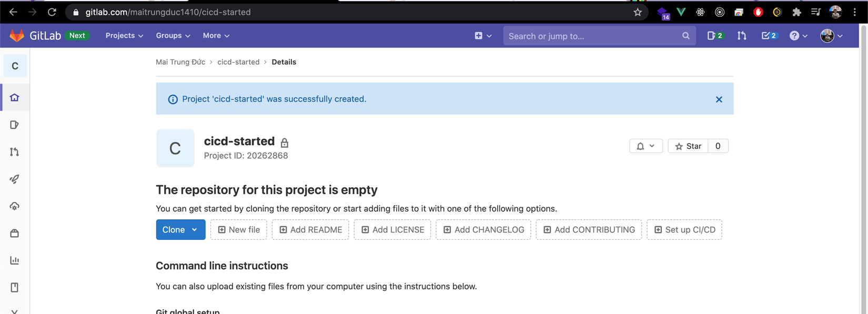Open the Clone dropdown
The width and height of the screenshot is (868, 314).
coord(180,230)
